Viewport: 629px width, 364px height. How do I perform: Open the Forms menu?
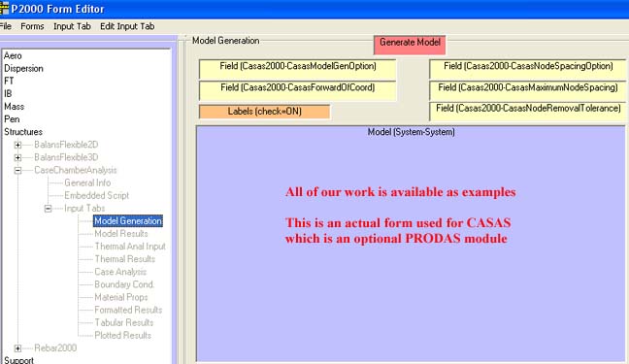(x=32, y=26)
